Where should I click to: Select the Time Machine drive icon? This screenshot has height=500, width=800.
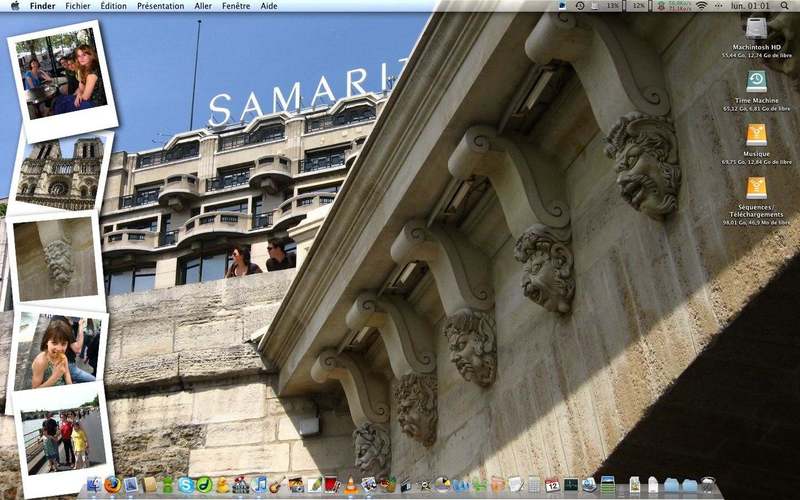[x=756, y=82]
